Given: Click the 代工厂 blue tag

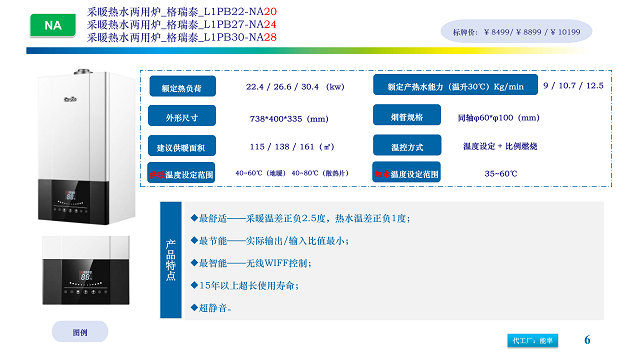Looking at the screenshot, I should pos(533,340).
